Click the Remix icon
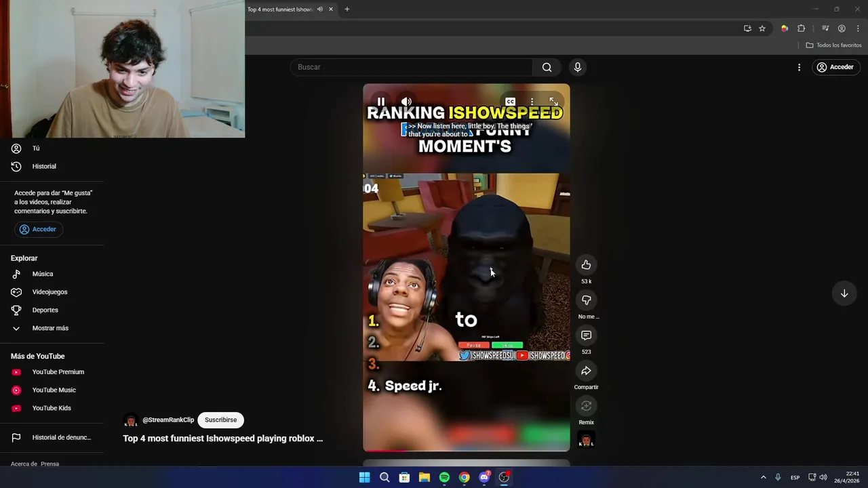868x488 pixels. [586, 406]
